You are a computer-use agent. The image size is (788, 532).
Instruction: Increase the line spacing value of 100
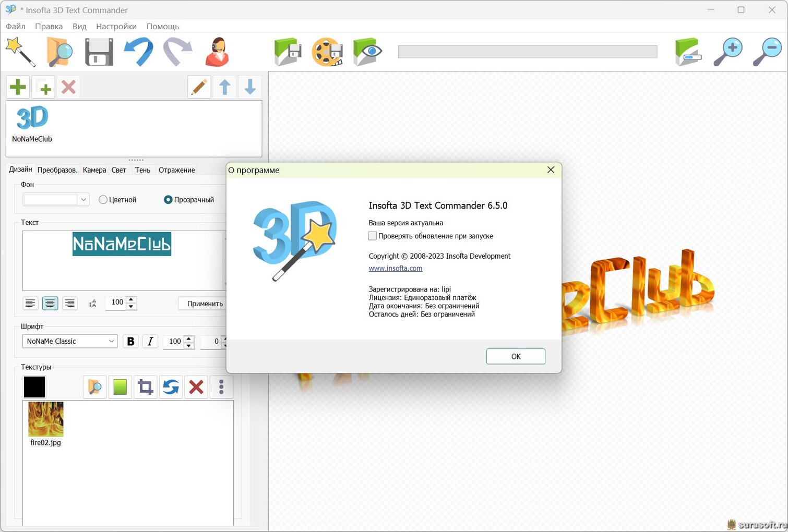(132, 299)
